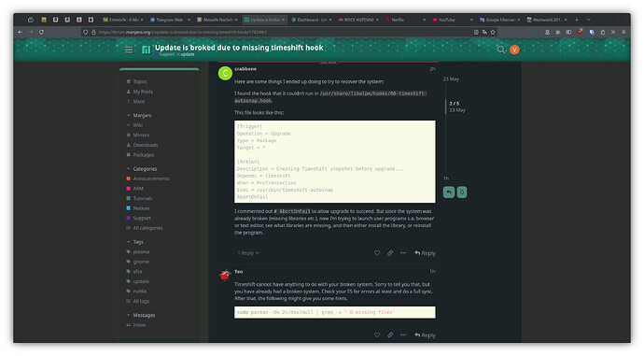The width and height of the screenshot is (644, 356).
Task: Click the Manjaro forum logo
Action: (x=146, y=50)
